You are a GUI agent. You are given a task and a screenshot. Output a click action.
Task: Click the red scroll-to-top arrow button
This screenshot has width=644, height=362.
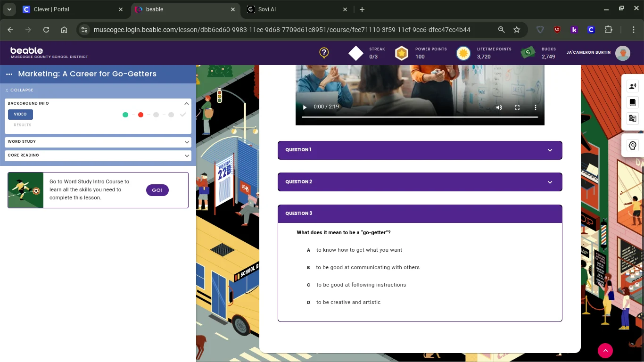click(605, 350)
